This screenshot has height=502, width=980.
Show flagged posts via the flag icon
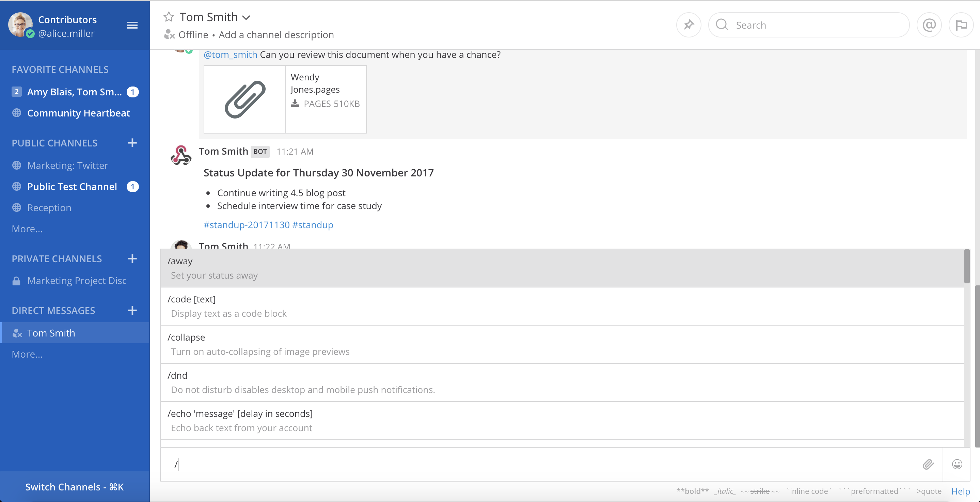point(961,25)
